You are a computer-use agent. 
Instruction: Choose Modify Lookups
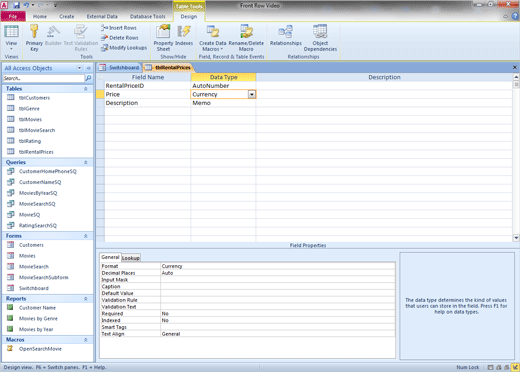coord(124,48)
